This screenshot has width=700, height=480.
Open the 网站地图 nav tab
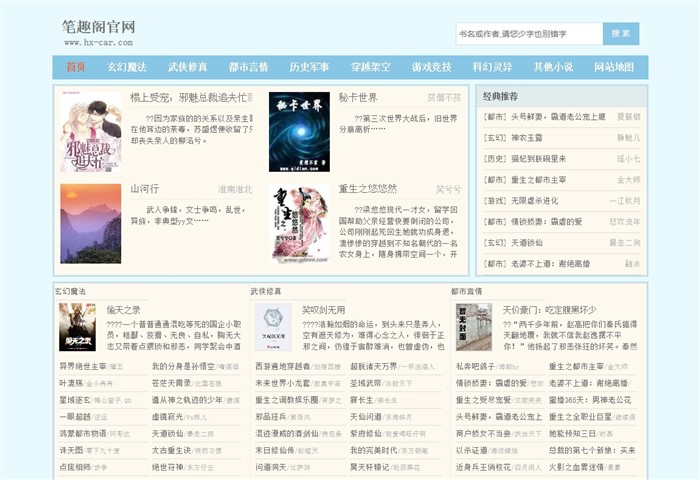pyautogui.click(x=614, y=67)
